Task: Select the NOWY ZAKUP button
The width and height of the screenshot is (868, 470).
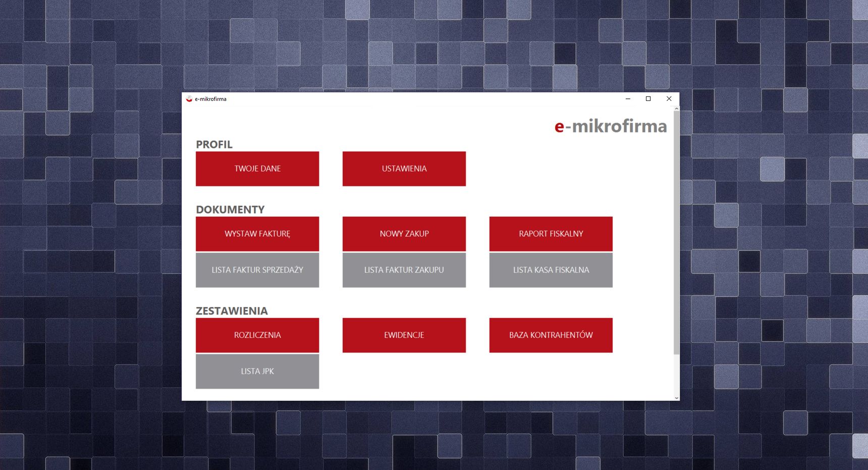Action: [x=404, y=234]
